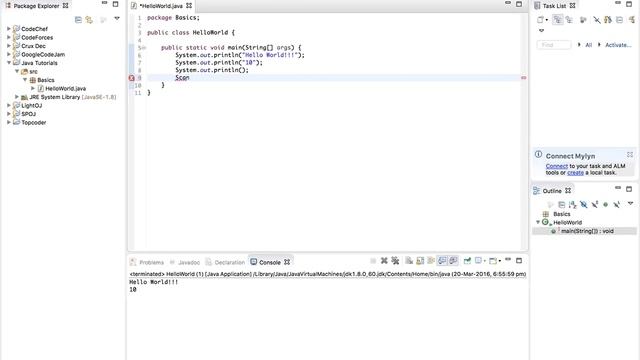Click the All working set link
Viewport: 640px width, 360px height.
589,45
